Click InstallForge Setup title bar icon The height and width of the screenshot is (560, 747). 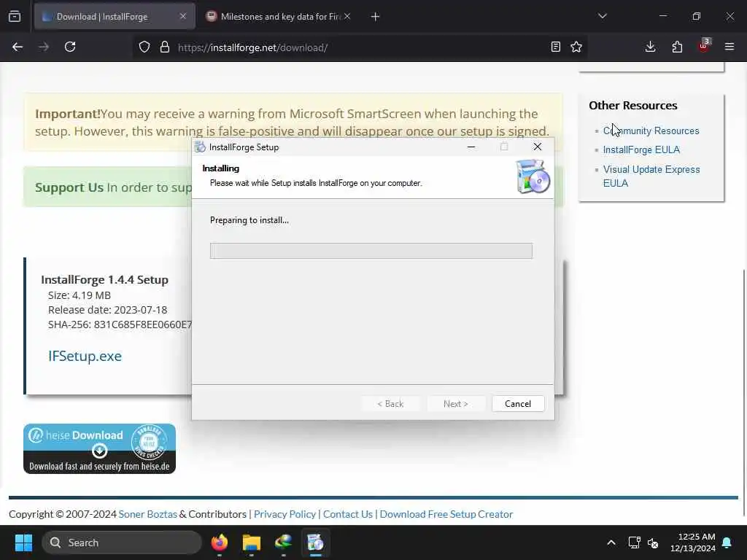200,147
